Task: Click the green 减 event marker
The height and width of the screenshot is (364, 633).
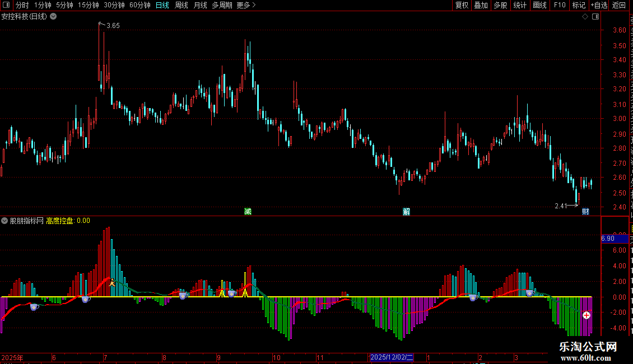Action: [248, 212]
